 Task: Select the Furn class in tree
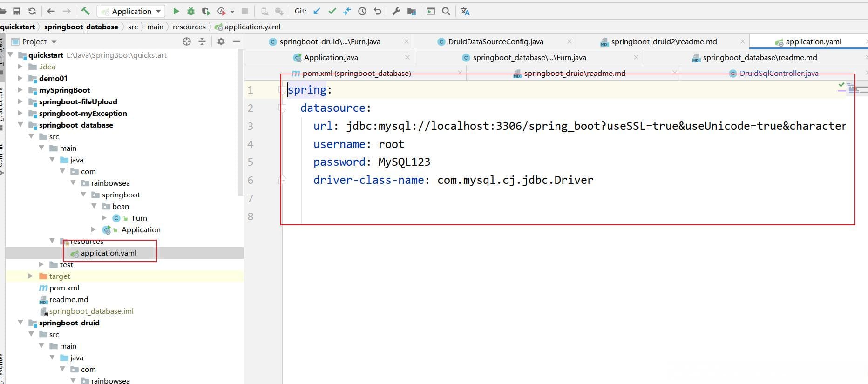(139, 218)
